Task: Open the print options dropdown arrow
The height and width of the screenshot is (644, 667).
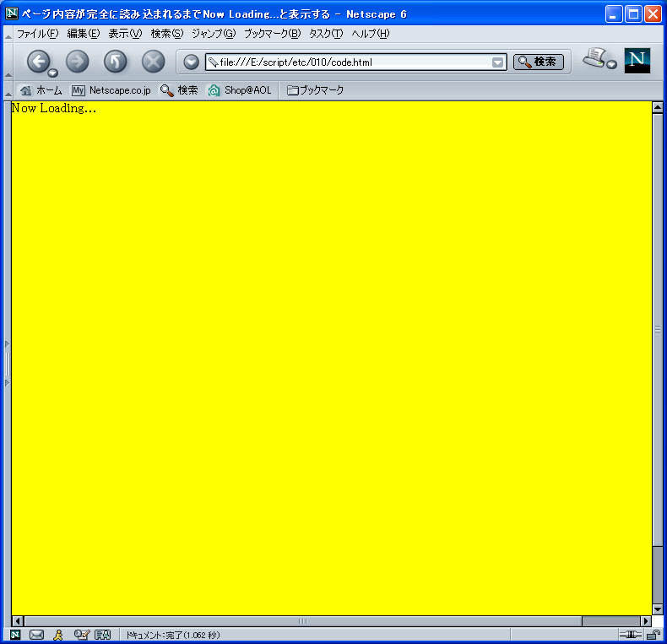Action: point(611,64)
